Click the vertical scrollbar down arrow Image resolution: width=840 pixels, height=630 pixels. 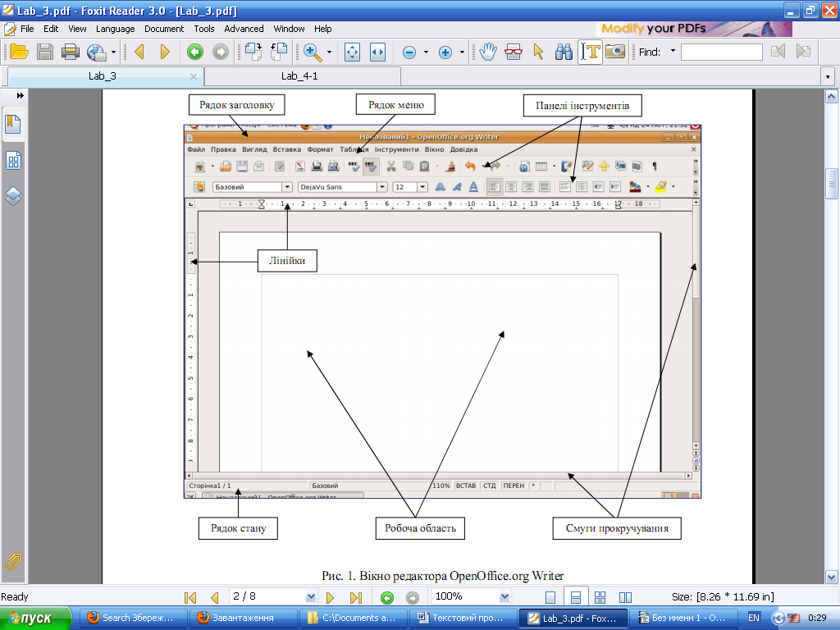(832, 577)
